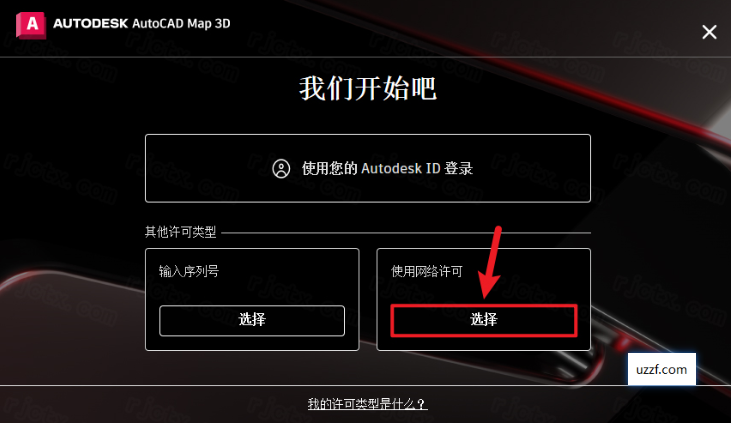Click the bold AUTODESK wordmark in header
731x423 pixels.
point(90,23)
